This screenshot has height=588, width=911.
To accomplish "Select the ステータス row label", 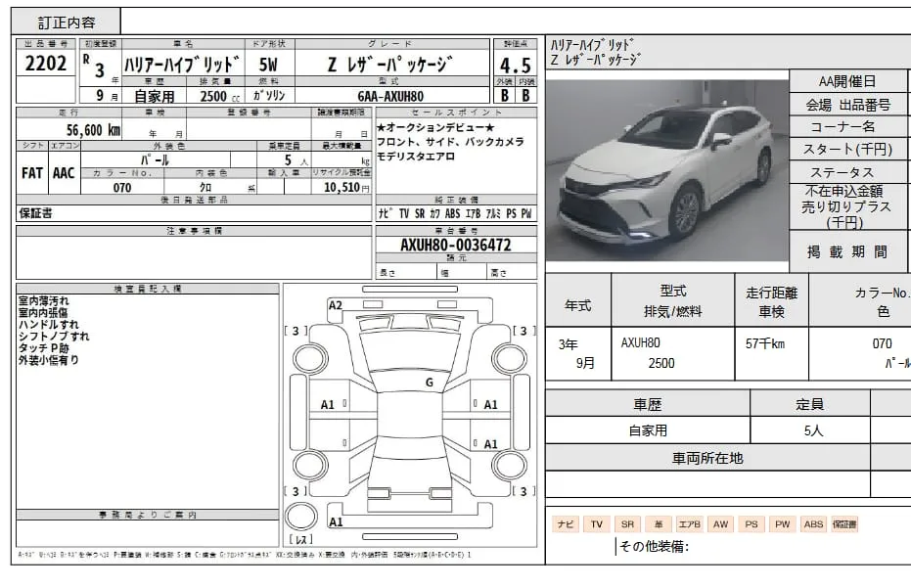I will (846, 172).
